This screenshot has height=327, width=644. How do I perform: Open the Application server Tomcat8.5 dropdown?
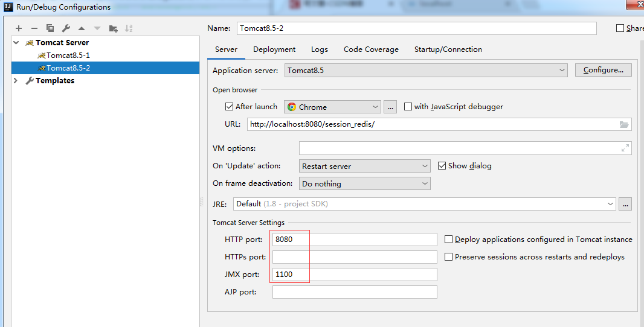(426, 71)
